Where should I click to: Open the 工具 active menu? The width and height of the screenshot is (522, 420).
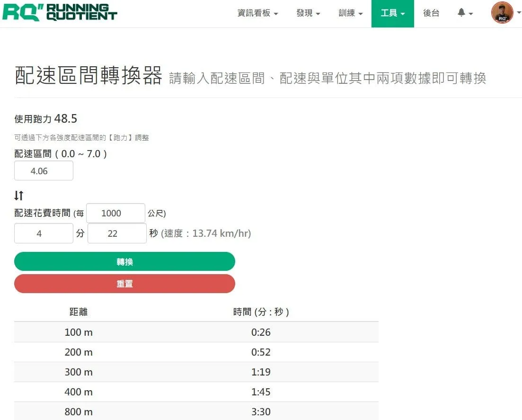[392, 13]
